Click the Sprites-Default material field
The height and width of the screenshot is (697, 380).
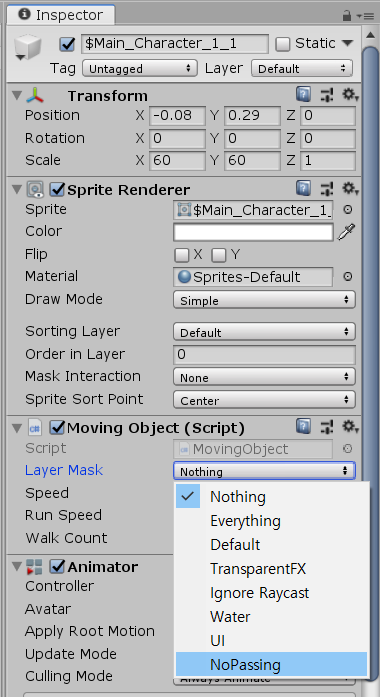pos(253,276)
